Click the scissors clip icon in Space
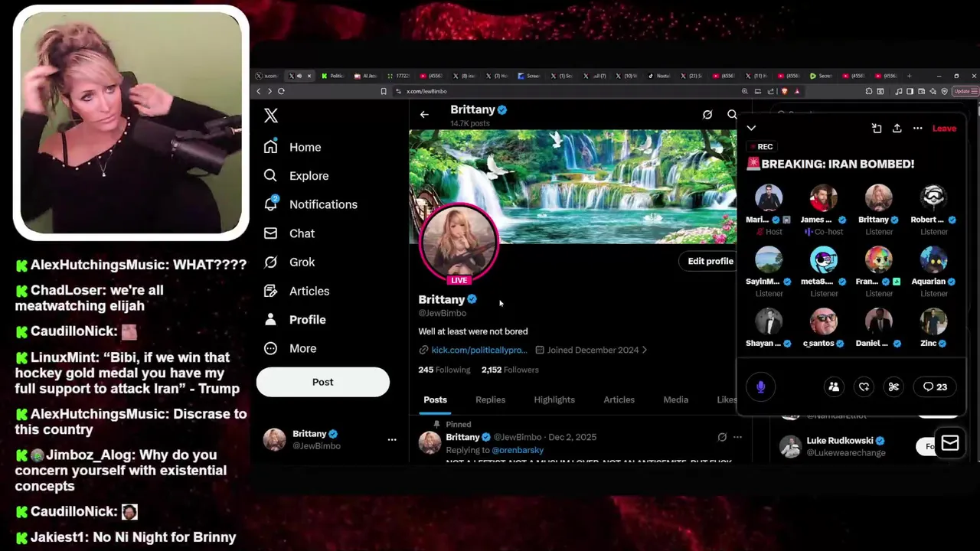The height and width of the screenshot is (551, 980). (x=893, y=387)
